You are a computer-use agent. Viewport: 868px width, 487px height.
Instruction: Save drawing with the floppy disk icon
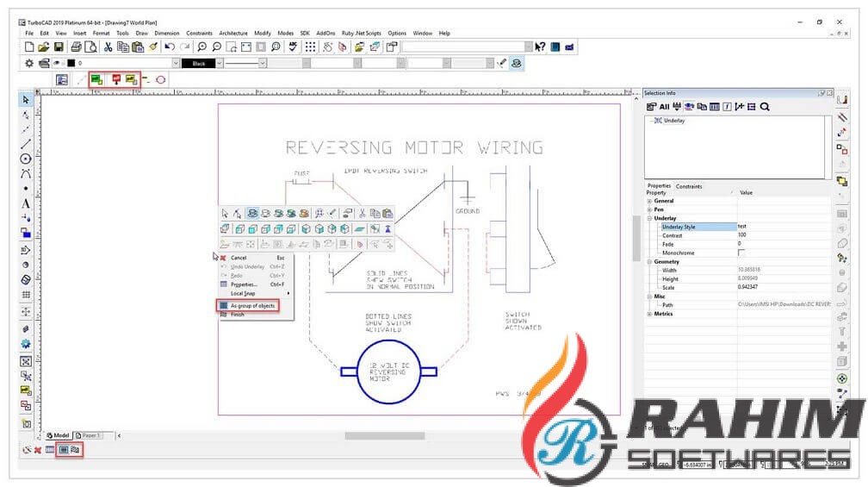point(59,47)
